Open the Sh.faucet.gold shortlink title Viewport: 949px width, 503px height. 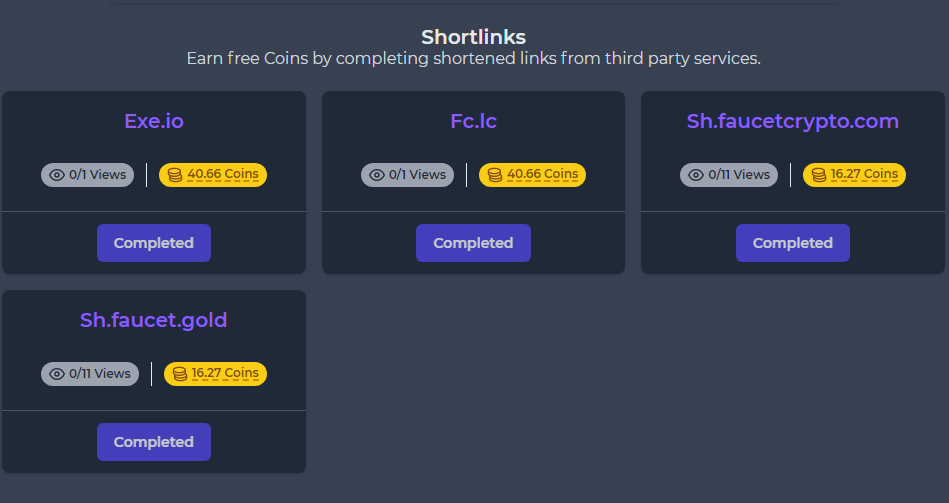[x=154, y=320]
